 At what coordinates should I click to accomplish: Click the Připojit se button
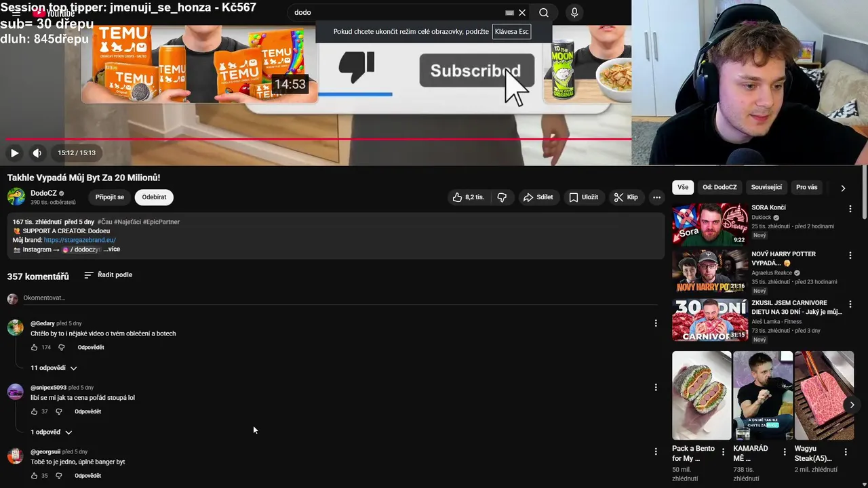pos(110,197)
